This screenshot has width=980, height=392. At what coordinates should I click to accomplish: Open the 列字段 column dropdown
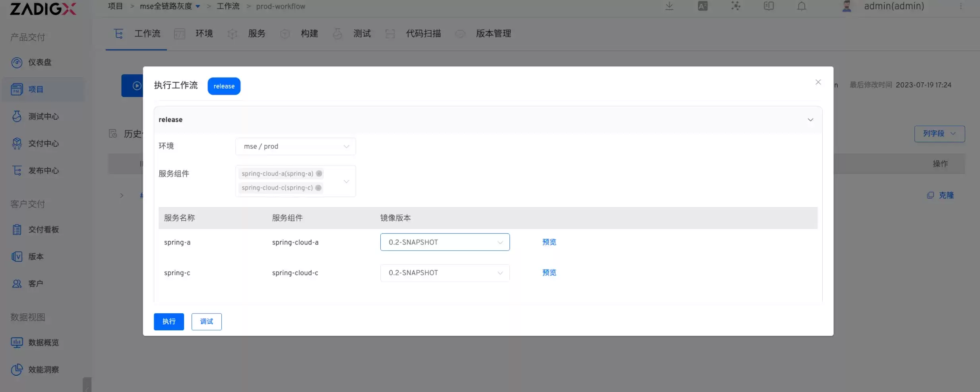pyautogui.click(x=939, y=134)
